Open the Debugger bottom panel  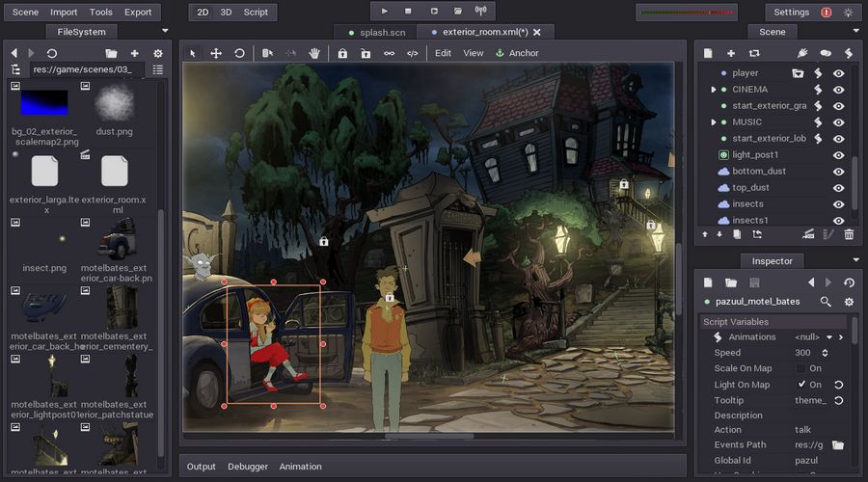[248, 467]
